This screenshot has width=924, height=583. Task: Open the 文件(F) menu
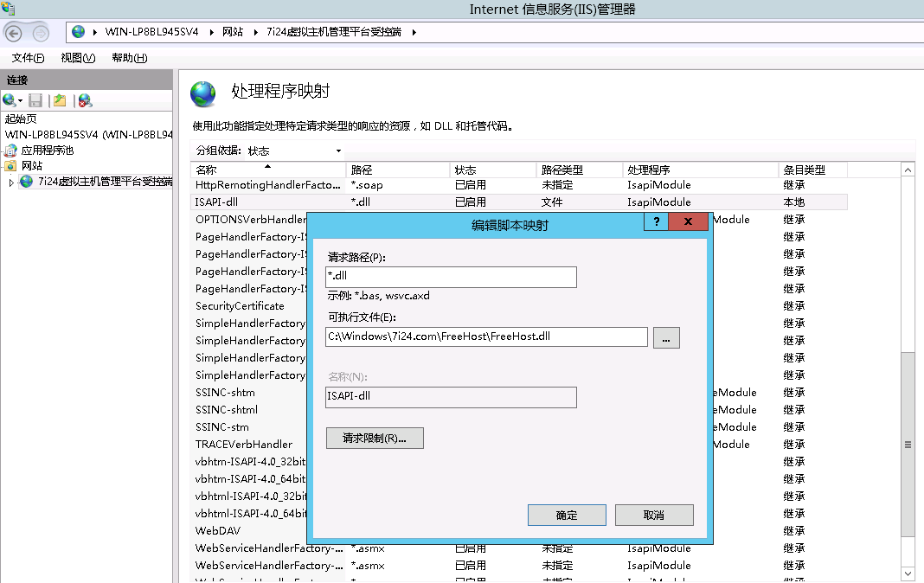click(28, 58)
